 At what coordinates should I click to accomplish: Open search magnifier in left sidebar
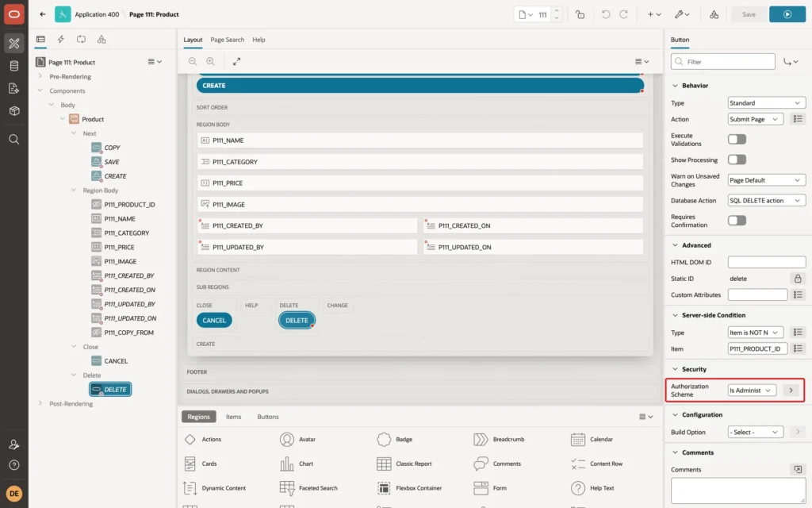[x=14, y=140]
